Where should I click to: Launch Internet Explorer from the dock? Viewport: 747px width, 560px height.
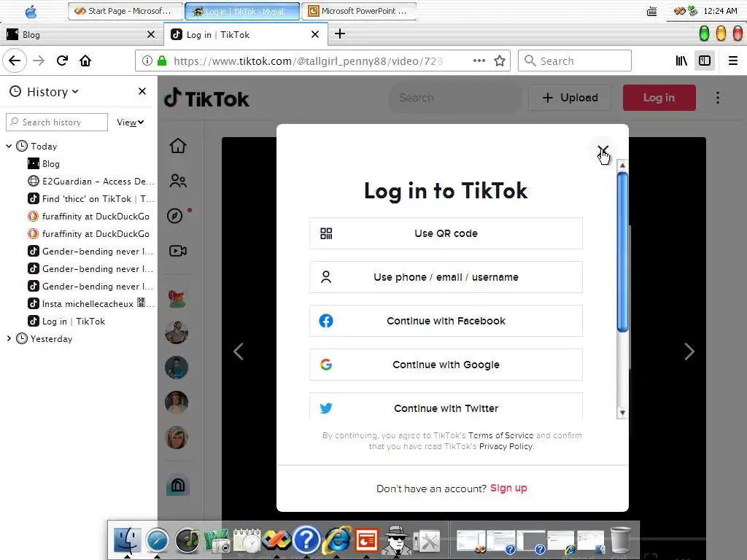pyautogui.click(x=337, y=540)
